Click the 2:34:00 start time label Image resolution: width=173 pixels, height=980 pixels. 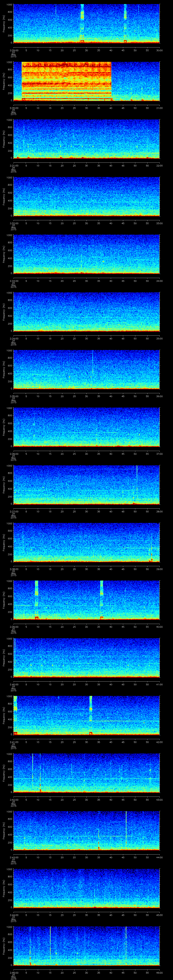14,339
